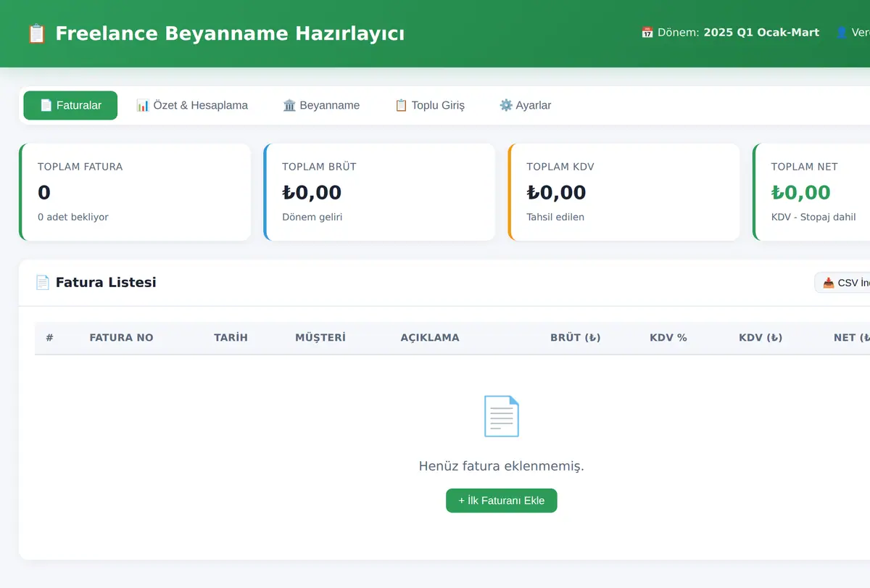Click the # column header

point(50,337)
